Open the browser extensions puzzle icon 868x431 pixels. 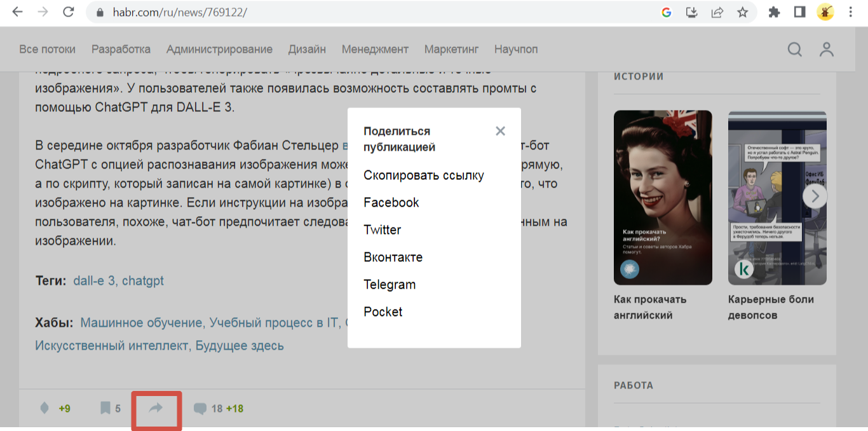[x=774, y=12]
